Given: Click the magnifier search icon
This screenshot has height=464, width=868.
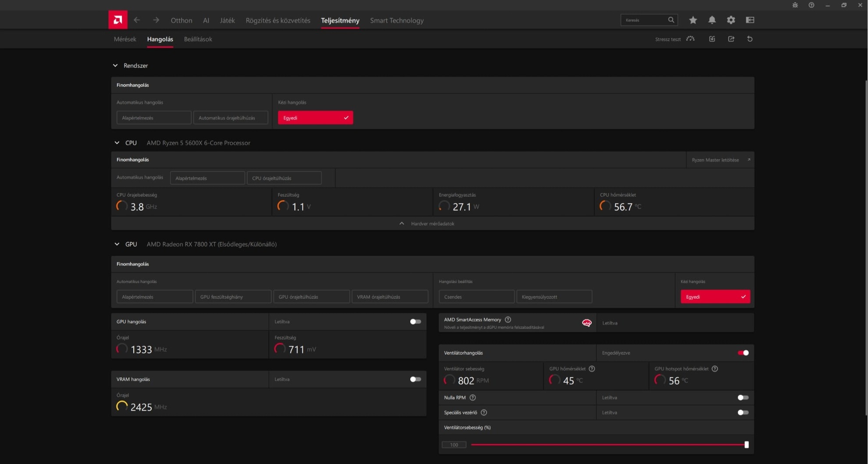Looking at the screenshot, I should (671, 20).
